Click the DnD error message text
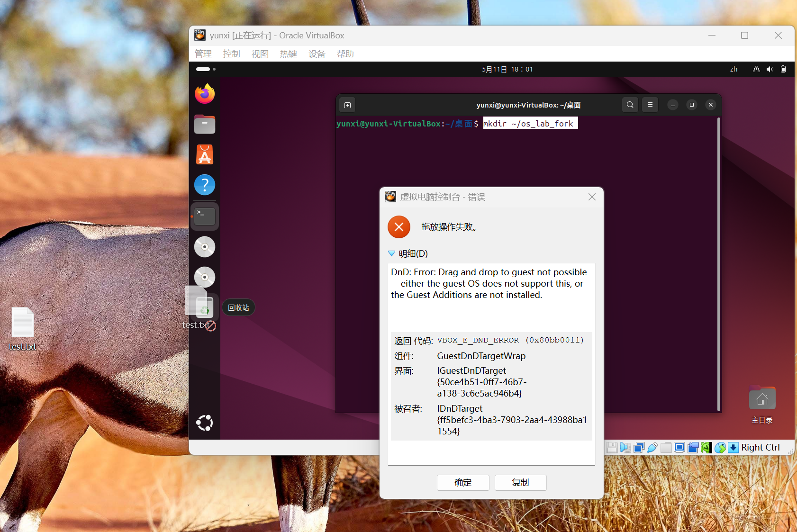Image resolution: width=797 pixels, height=532 pixels. [x=489, y=283]
